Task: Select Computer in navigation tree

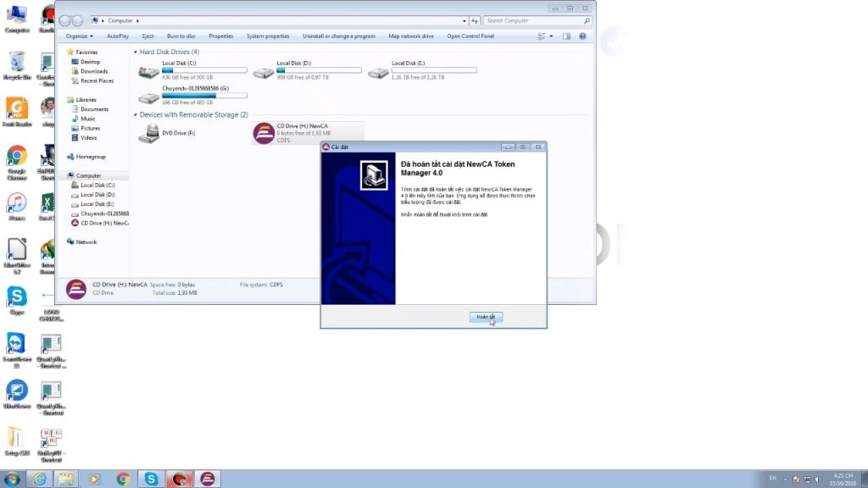Action: coord(88,175)
